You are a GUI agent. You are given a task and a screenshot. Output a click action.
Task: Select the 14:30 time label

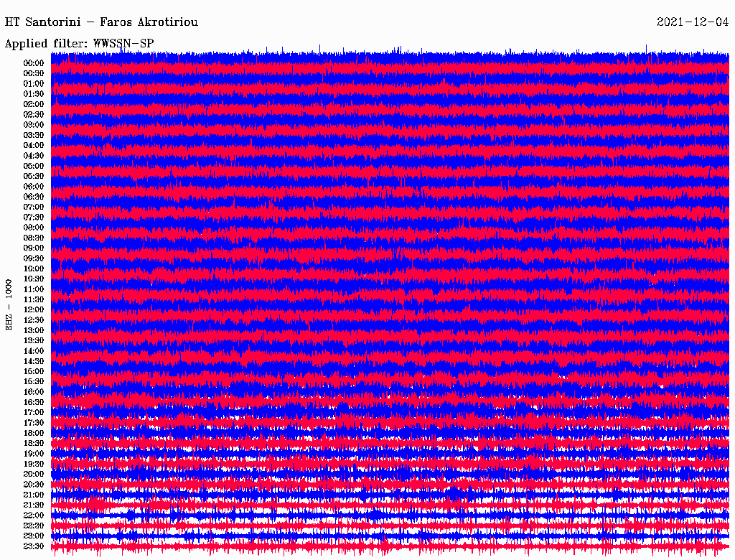(33, 361)
